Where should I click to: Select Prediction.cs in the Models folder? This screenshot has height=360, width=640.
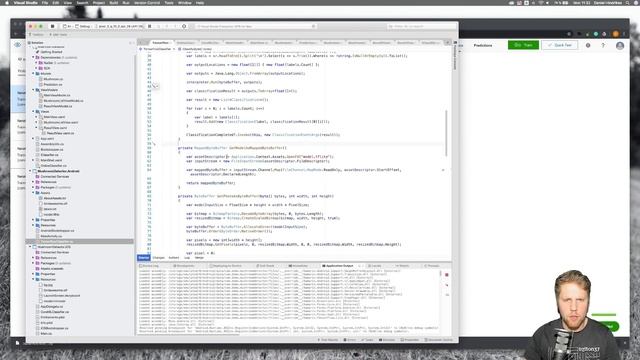point(53,84)
